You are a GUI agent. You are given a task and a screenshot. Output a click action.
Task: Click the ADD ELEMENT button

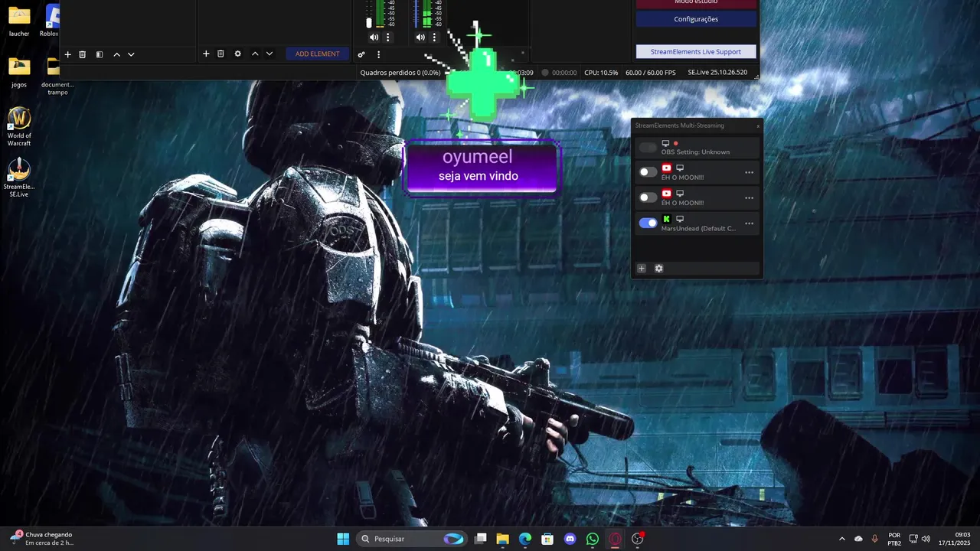(x=317, y=54)
